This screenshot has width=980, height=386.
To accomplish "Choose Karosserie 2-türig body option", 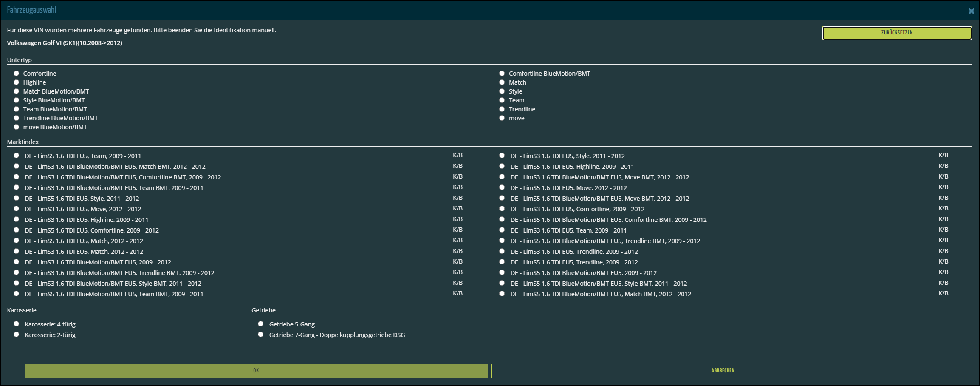I will coord(17,335).
